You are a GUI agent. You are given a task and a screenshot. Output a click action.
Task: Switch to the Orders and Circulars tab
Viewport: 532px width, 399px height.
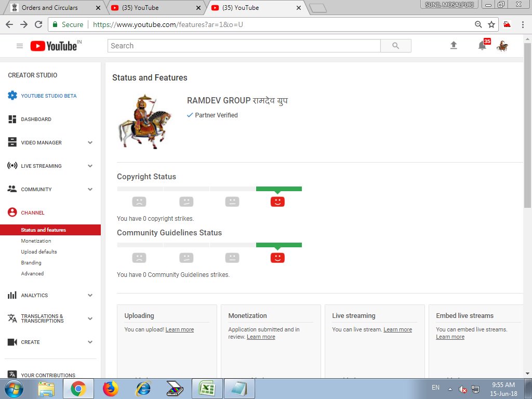point(54,7)
